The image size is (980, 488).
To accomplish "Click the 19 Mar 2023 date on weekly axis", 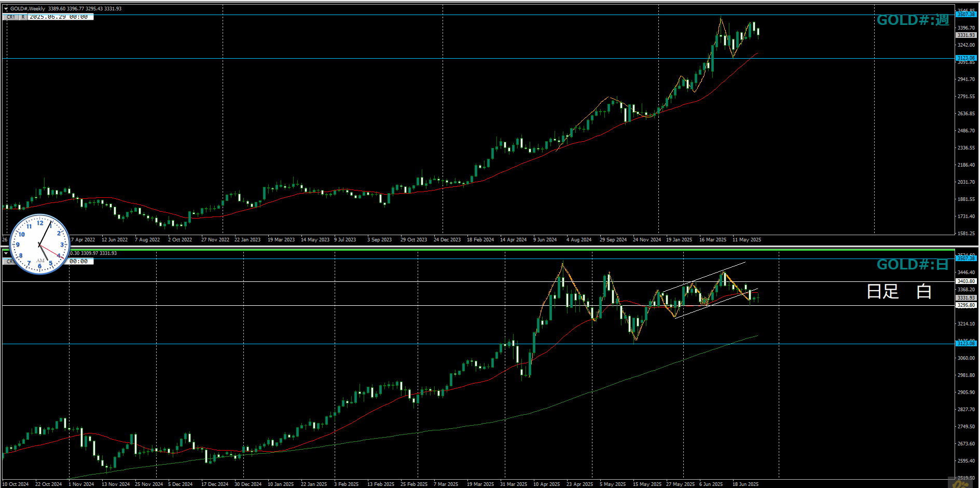I will pyautogui.click(x=281, y=240).
